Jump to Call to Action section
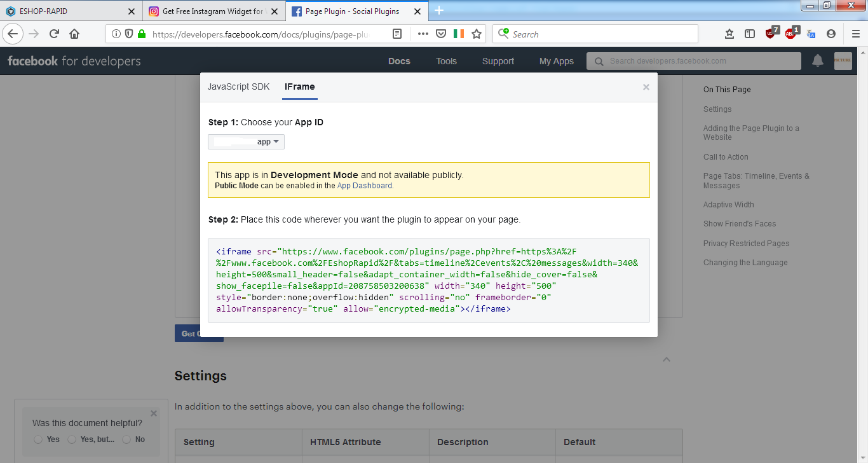The width and height of the screenshot is (868, 463). 726,157
